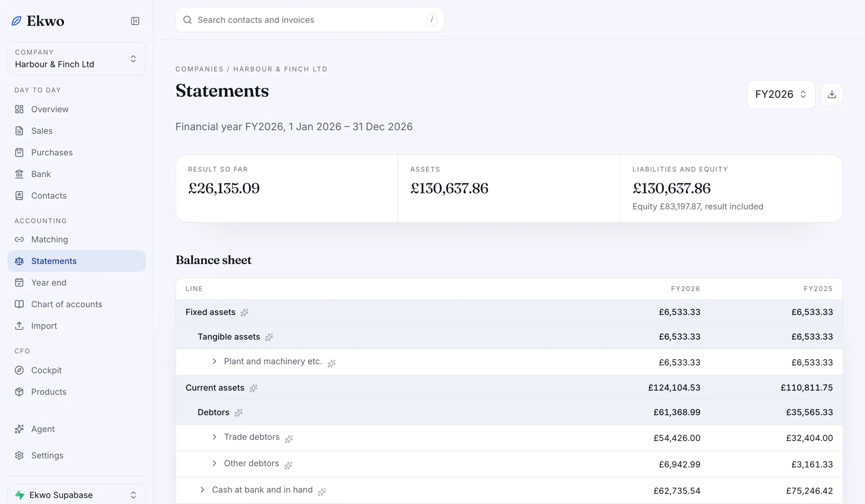
Task: Click sparkle icon beside Fixed assets
Action: point(244,313)
